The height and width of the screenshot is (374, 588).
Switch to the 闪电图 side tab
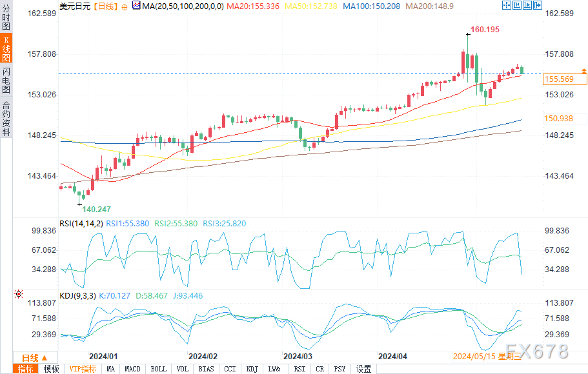6,80
